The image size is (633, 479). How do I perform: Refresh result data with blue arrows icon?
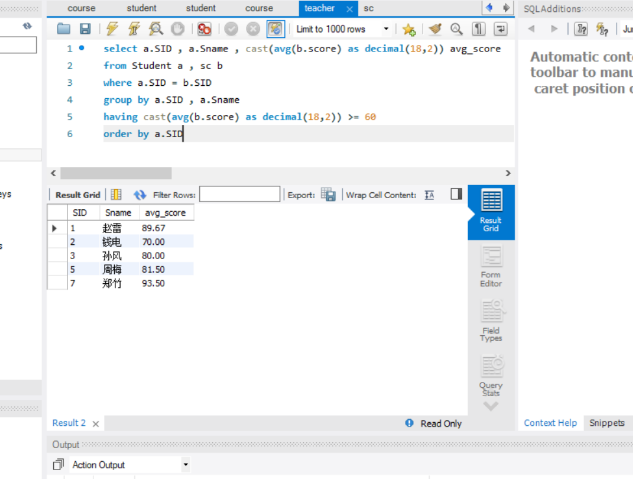point(140,195)
